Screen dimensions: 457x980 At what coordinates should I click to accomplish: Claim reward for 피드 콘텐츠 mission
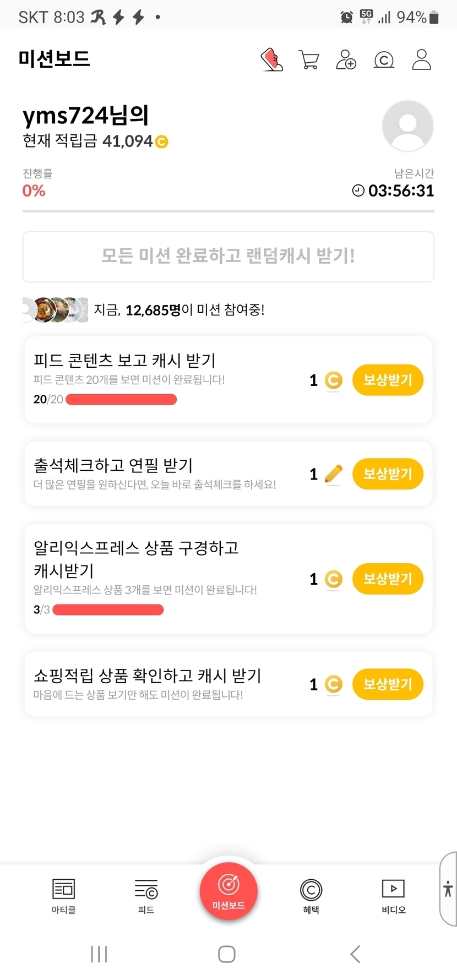pyautogui.click(x=388, y=380)
